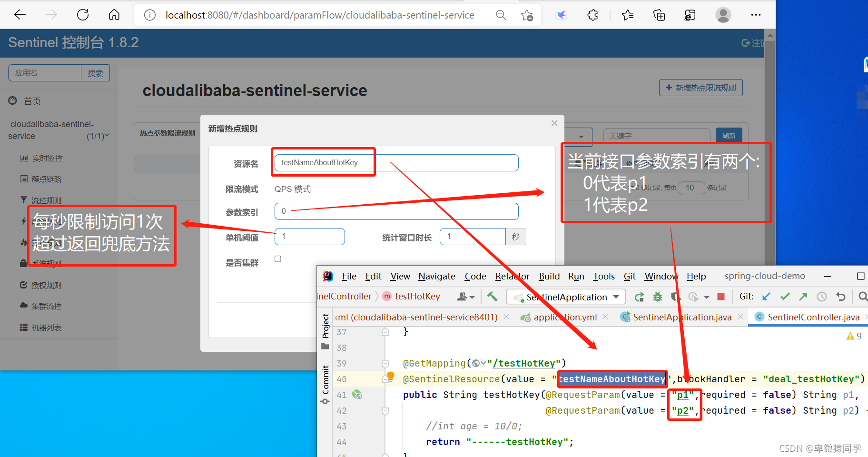Viewport: 868px width, 457px height.
Task: Rerun SentinelApplication in IntelliJ
Action: tap(639, 297)
